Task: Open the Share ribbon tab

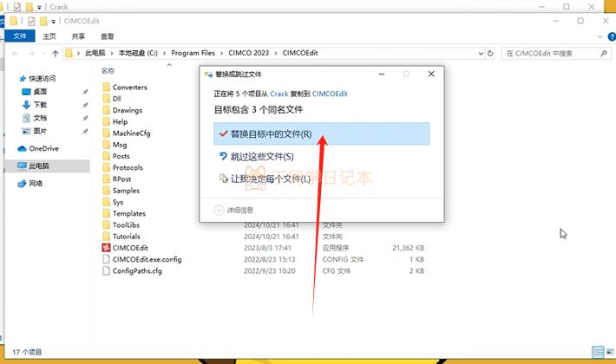Action: coord(78,36)
